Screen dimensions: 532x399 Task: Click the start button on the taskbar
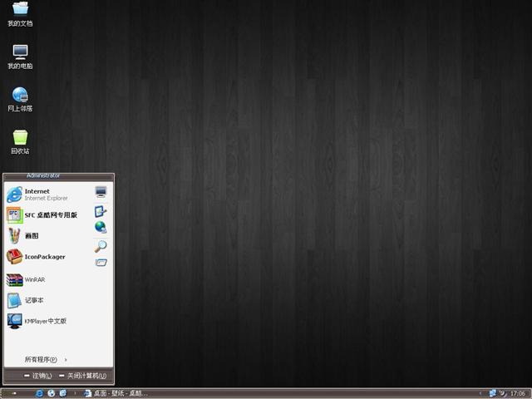tap(14, 393)
